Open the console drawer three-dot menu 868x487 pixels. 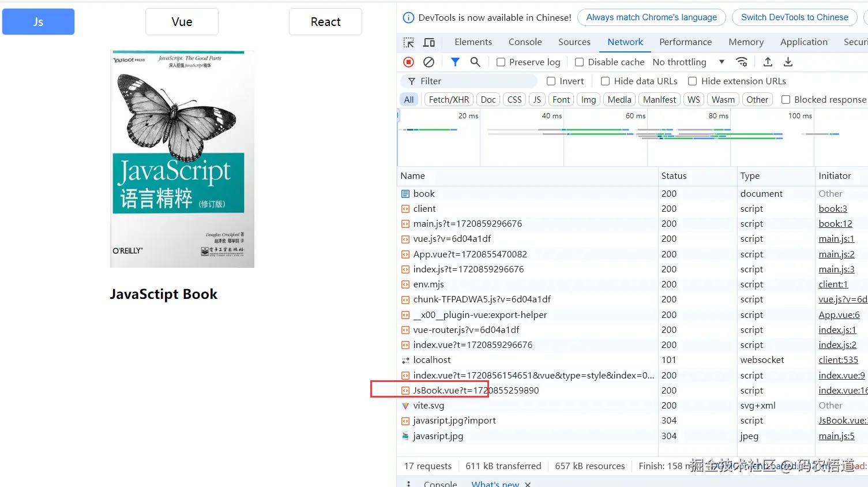click(408, 484)
